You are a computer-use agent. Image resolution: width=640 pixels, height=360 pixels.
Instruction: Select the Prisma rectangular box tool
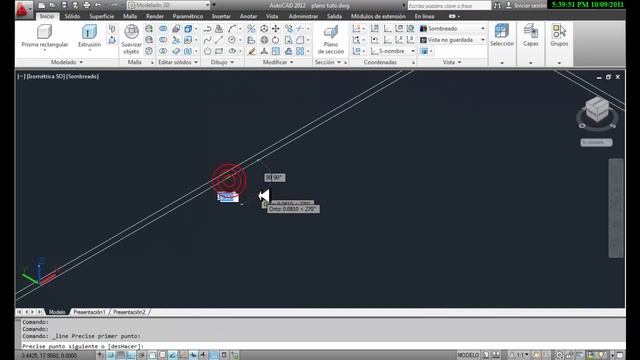coord(44,36)
